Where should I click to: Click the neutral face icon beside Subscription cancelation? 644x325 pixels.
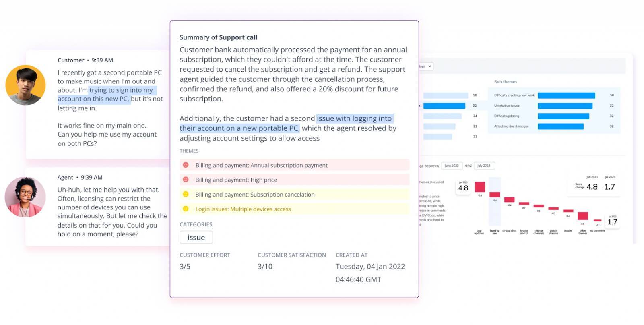tap(186, 194)
